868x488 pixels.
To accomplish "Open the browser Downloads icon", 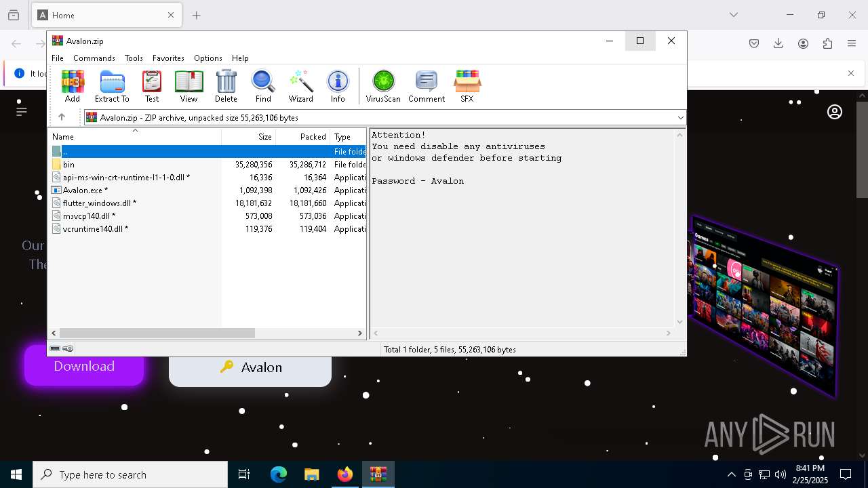I will [778, 43].
